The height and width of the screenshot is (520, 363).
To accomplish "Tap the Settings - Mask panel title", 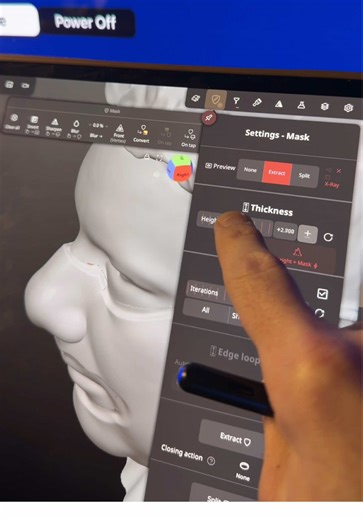I will tap(277, 135).
